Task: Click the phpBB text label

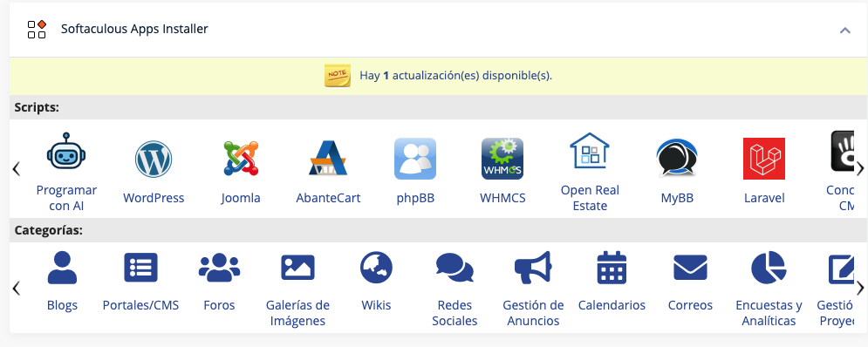Action: [x=415, y=198]
